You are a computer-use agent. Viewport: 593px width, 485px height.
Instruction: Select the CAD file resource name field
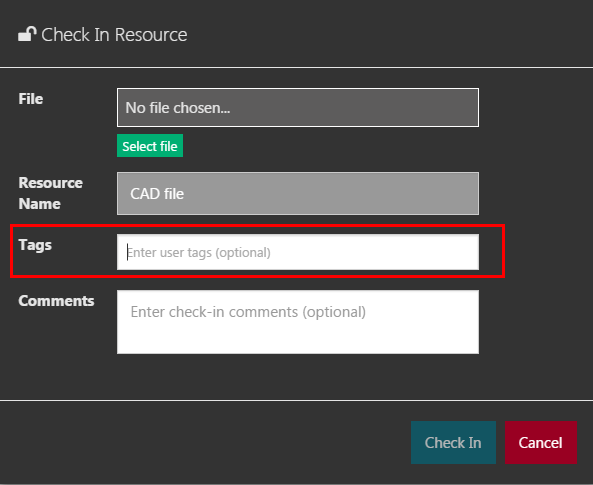[x=298, y=193]
